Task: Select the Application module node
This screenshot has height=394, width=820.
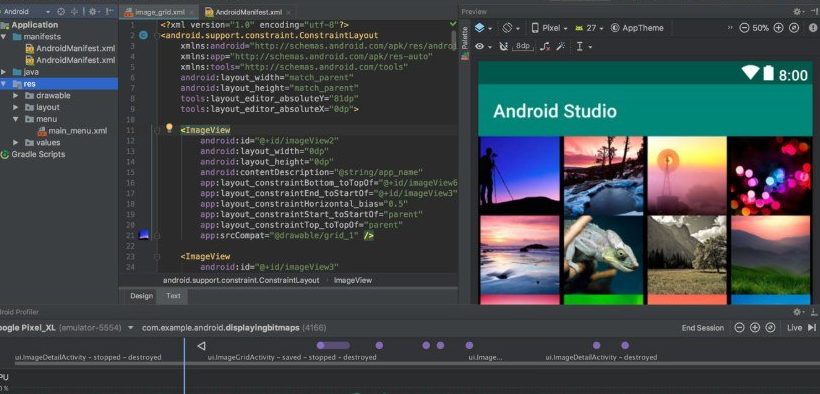Action: [x=30, y=25]
